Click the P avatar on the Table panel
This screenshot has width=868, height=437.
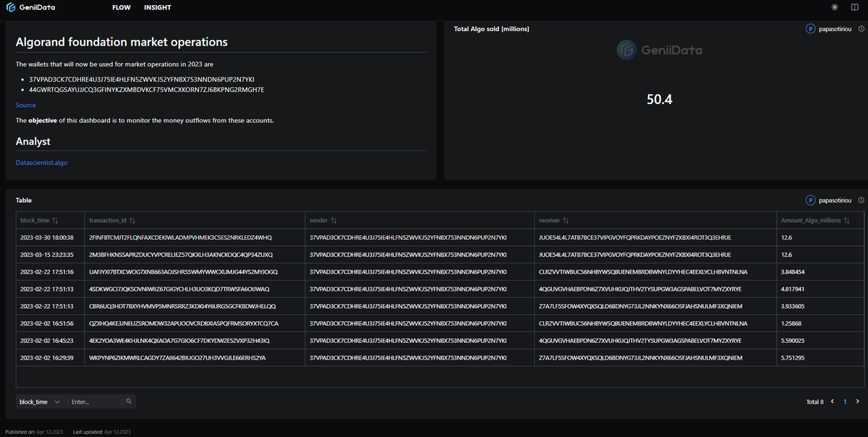click(x=810, y=200)
